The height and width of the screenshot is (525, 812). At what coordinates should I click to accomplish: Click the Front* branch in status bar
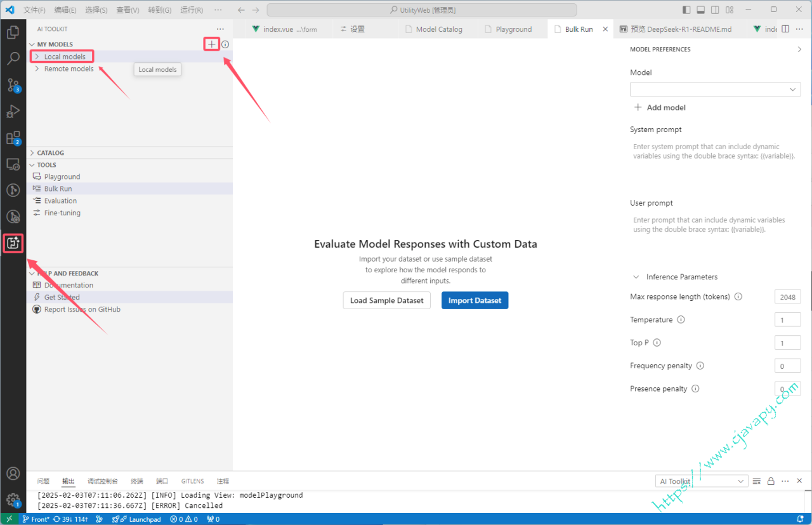click(36, 519)
